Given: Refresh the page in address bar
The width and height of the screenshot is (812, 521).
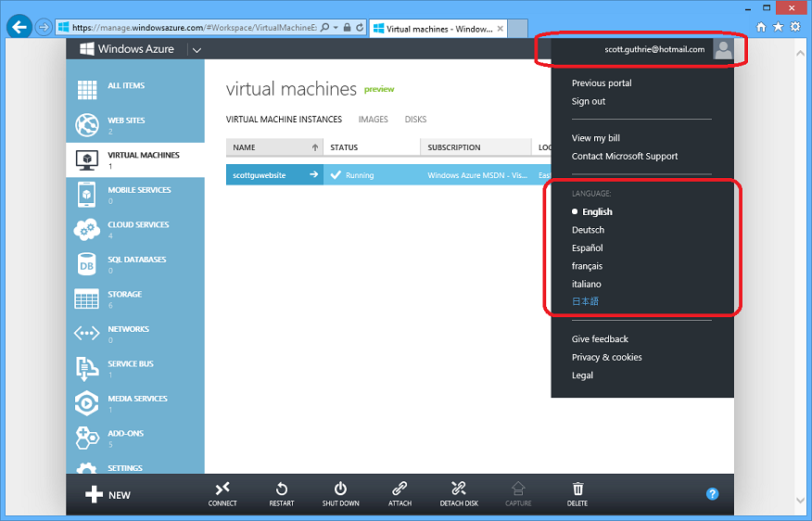Looking at the screenshot, I should 360,28.
